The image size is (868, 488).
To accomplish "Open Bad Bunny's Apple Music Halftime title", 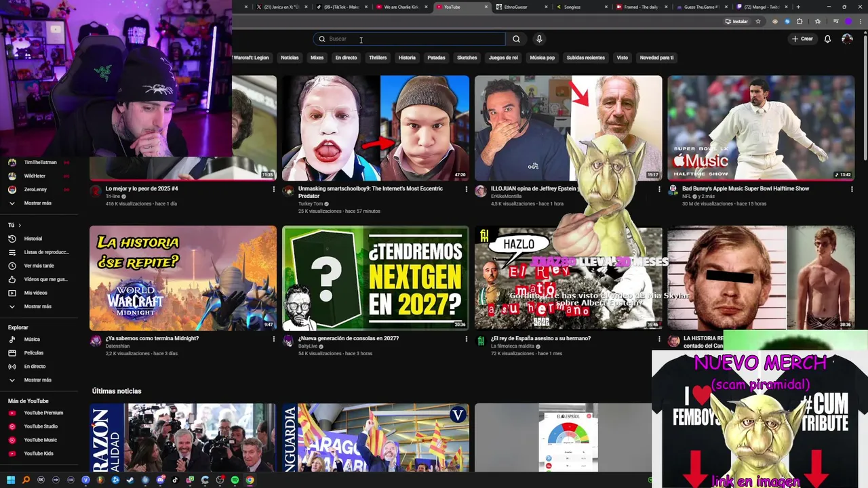I will tap(745, 188).
